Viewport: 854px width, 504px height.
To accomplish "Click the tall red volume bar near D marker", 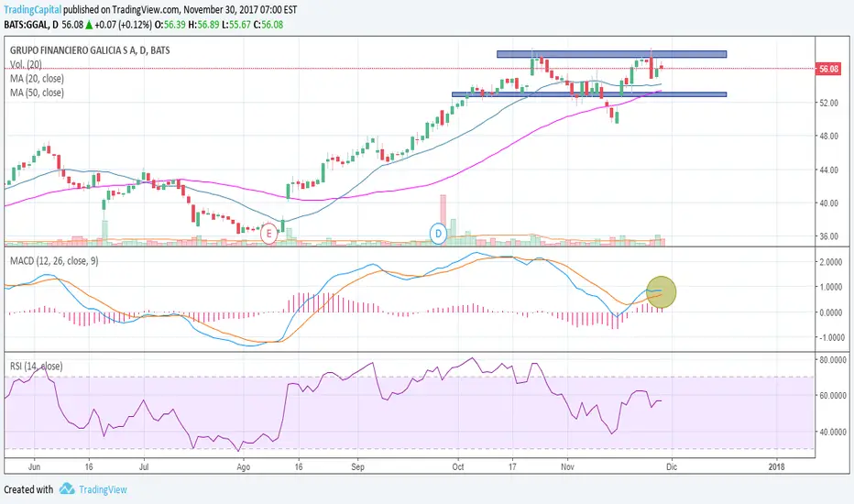I will coord(443,219).
